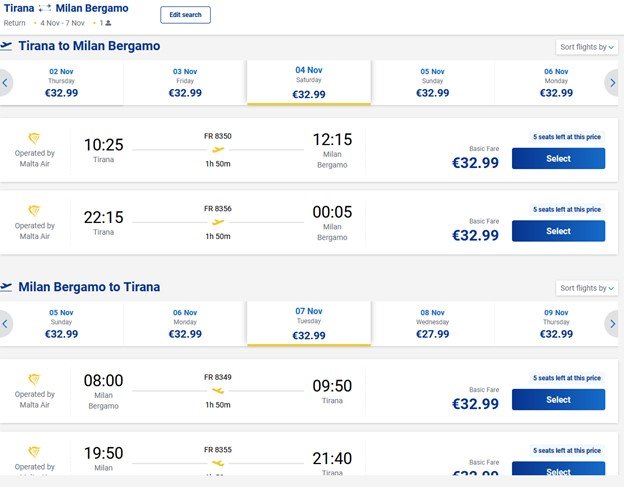
Task: Select the 02 Nov Thursday outbound date
Action: click(x=61, y=82)
